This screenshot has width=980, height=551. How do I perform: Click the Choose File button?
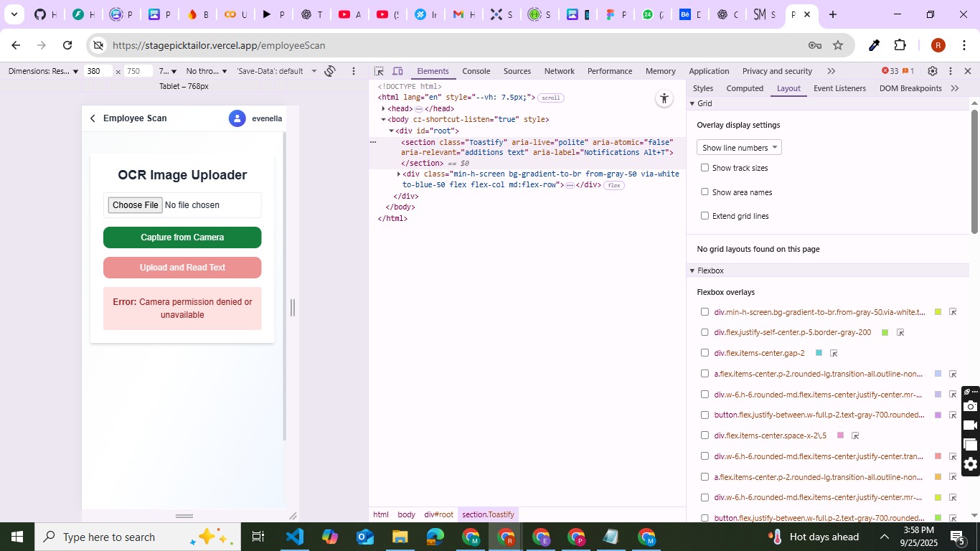tap(135, 205)
